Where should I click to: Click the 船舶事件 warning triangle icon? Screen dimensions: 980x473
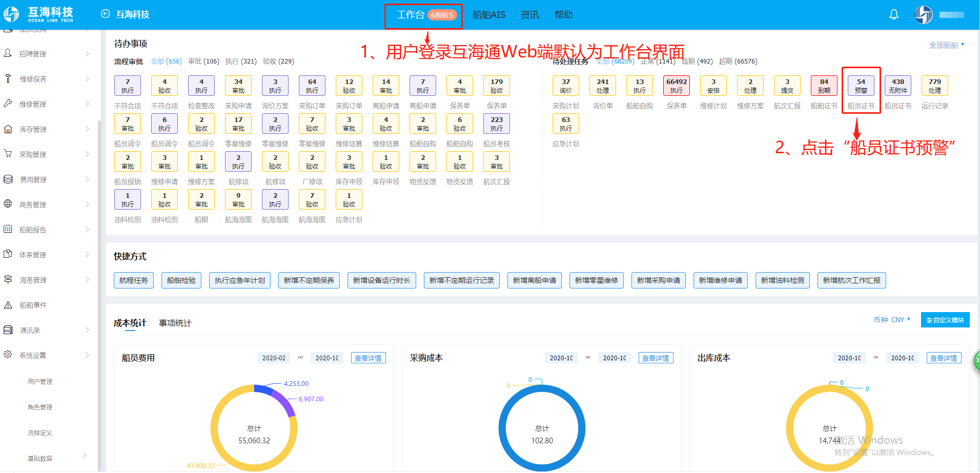coord(8,304)
